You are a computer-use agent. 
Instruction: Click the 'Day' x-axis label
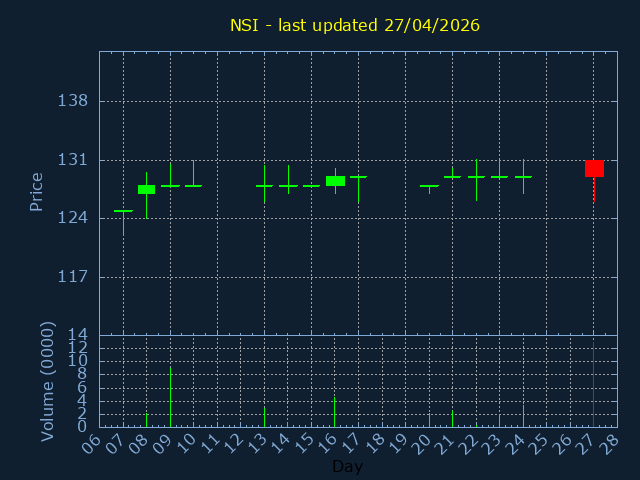click(347, 466)
